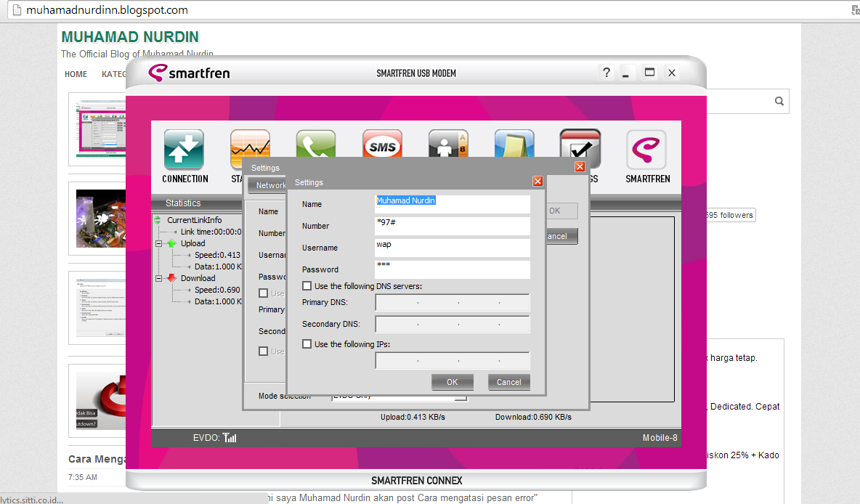Click OK in the rear Settings dialog

pos(561,211)
